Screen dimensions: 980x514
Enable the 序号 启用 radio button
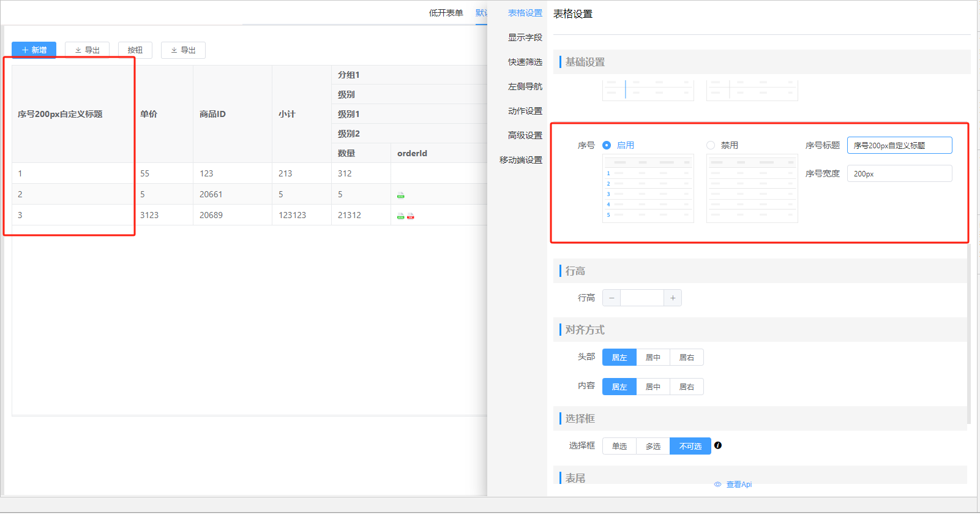(x=607, y=145)
